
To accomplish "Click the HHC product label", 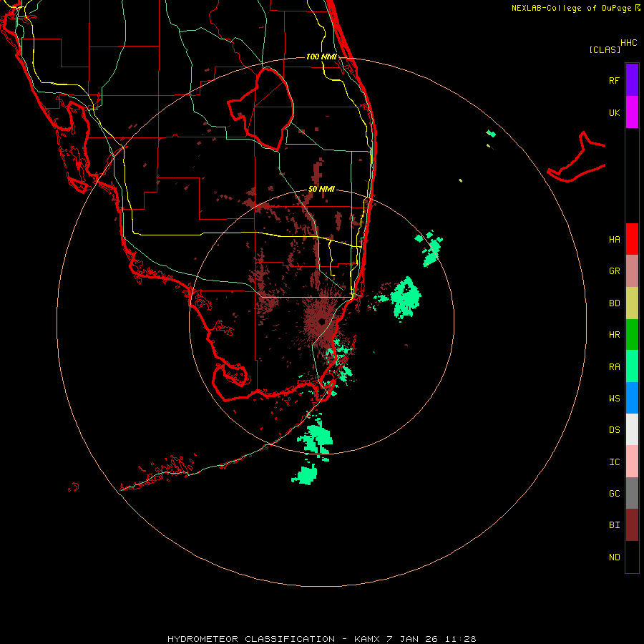I will click(x=628, y=43).
